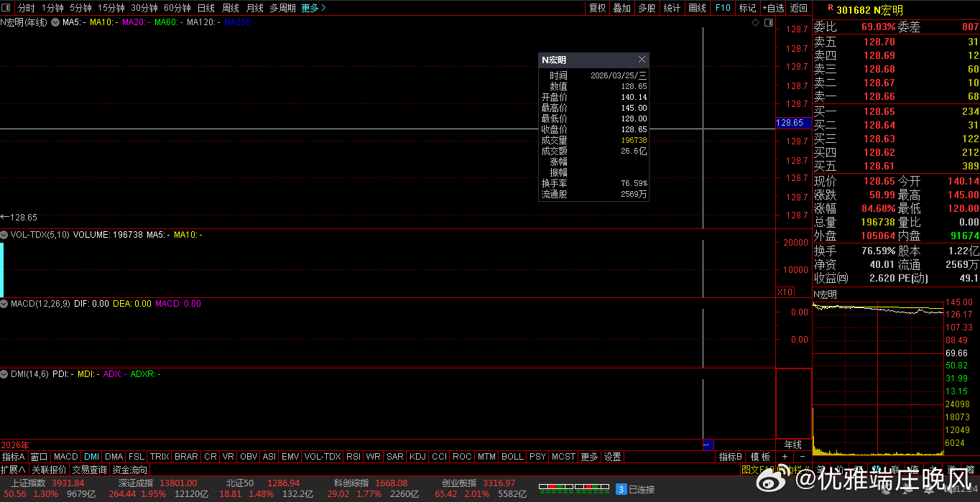The height and width of the screenshot is (502, 980).
Task: Select the 指标A tab
Action: (13, 457)
